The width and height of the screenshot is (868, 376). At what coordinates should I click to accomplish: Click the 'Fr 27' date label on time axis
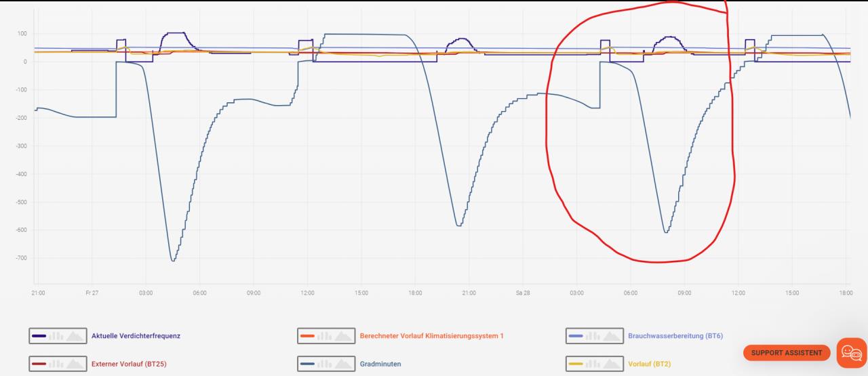pos(92,293)
